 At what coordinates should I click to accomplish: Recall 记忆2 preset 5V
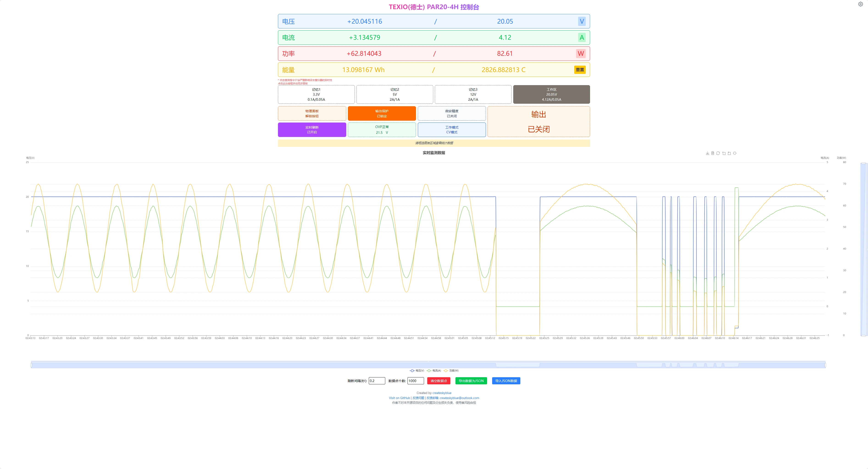coord(395,94)
